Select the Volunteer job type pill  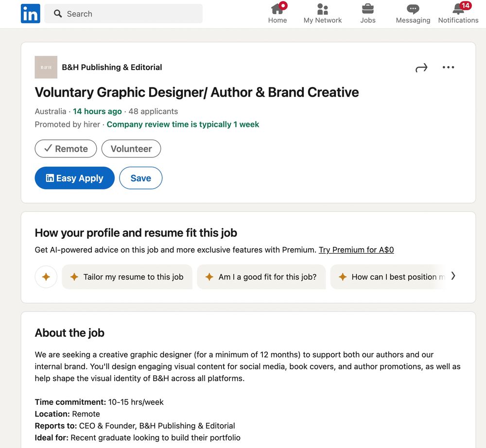(131, 149)
